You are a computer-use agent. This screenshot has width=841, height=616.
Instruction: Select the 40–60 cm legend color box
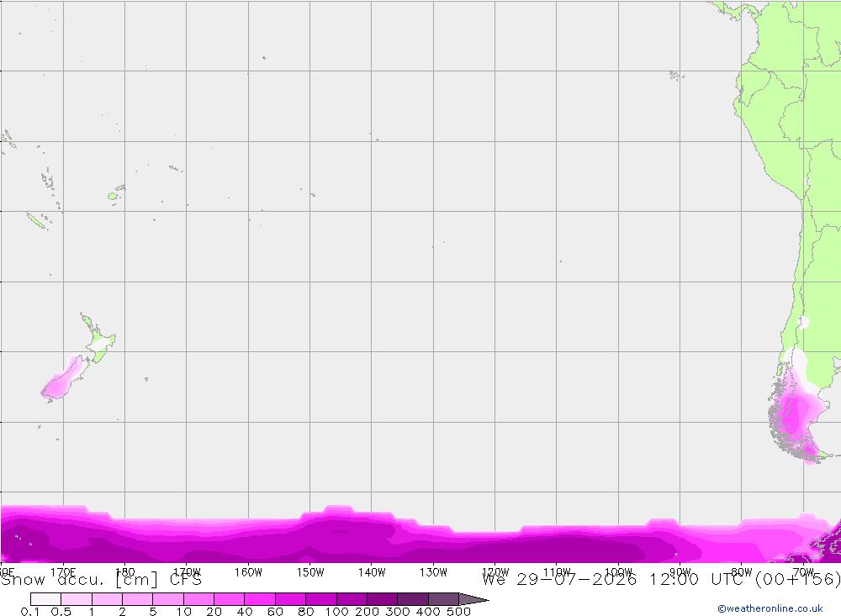260,599
